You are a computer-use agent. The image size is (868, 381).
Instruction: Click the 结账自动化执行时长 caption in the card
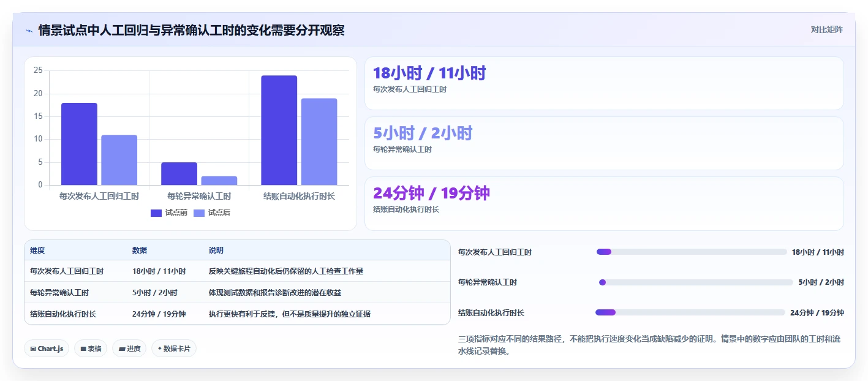[x=406, y=209]
